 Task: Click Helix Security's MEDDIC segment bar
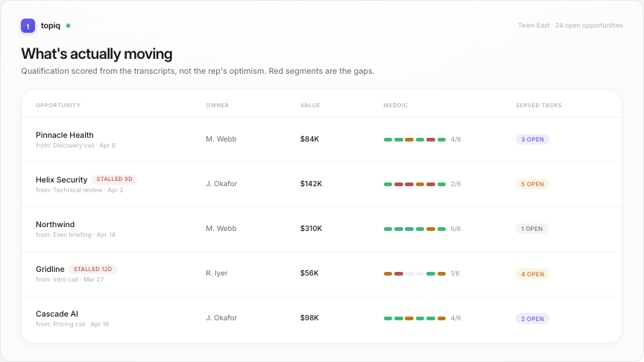[x=415, y=184]
